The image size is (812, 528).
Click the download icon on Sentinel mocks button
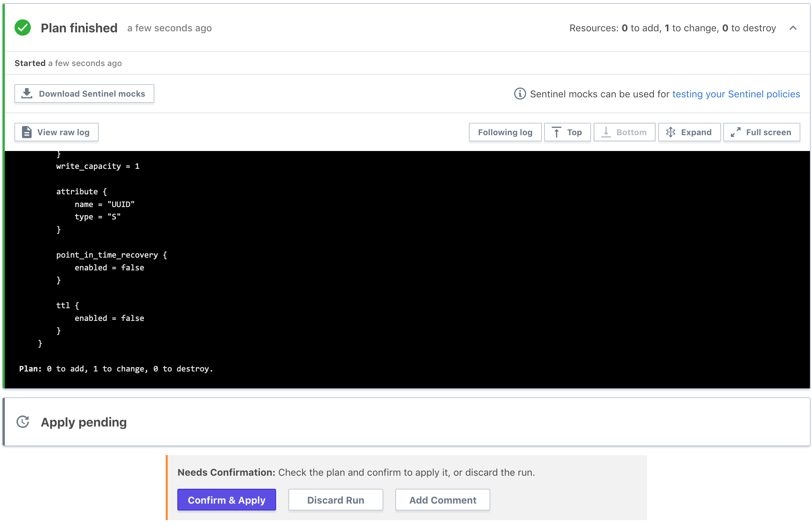point(27,94)
